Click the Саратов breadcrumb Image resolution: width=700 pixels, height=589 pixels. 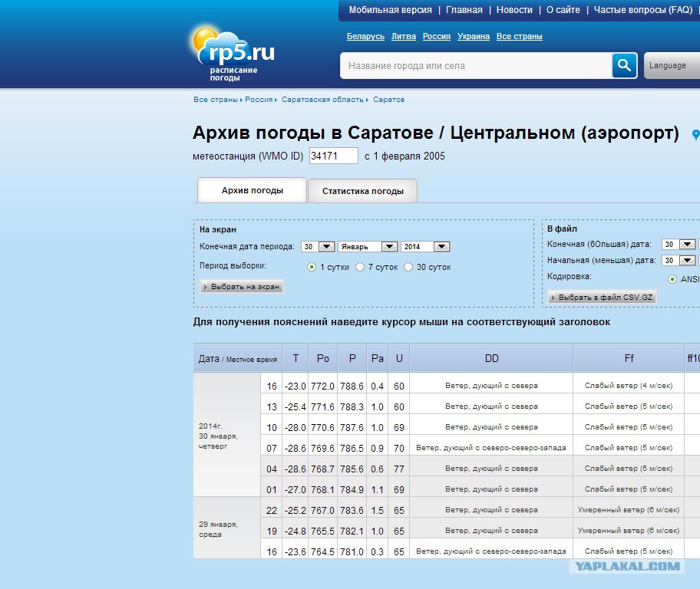pos(388,100)
